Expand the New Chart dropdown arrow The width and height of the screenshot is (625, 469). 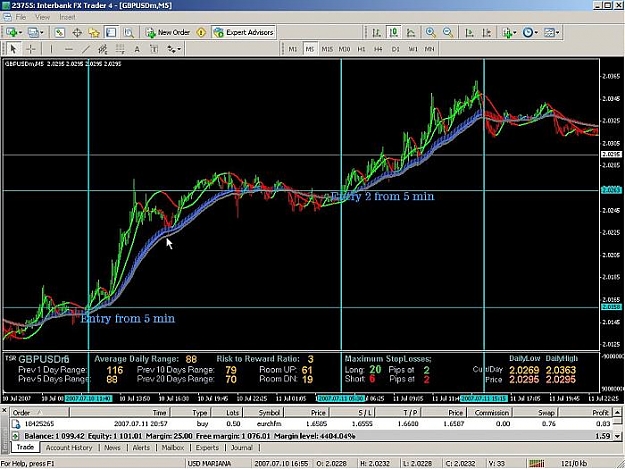point(20,32)
